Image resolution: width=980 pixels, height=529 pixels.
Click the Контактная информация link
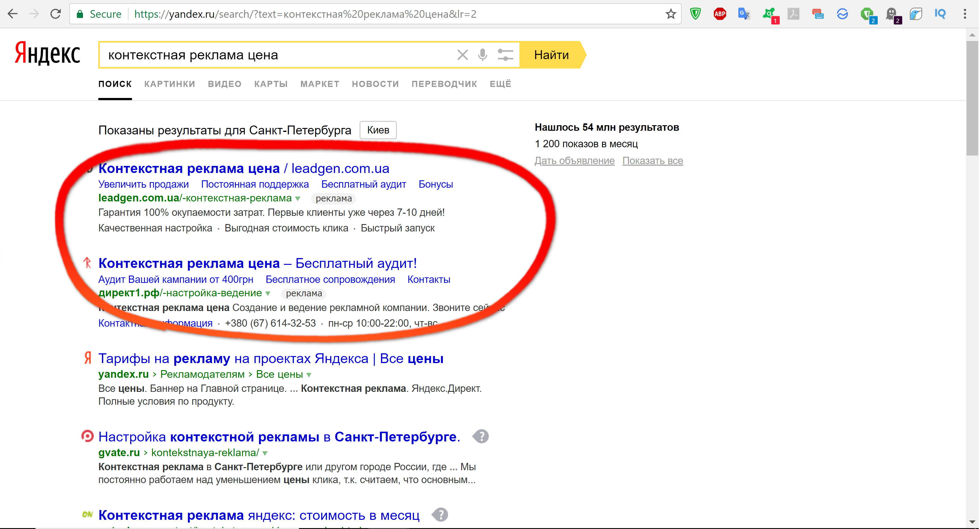(155, 323)
